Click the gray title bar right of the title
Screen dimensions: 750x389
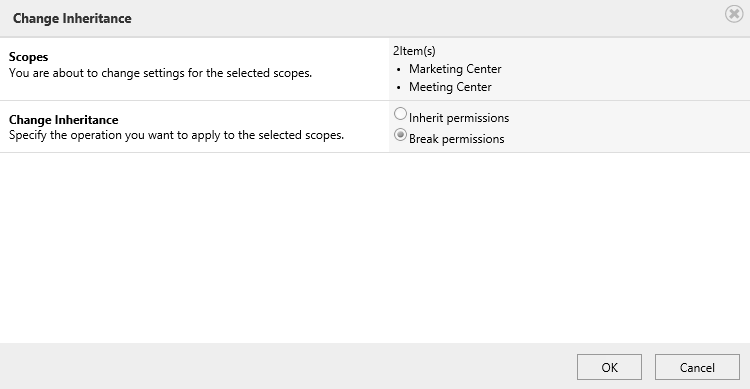point(426,18)
